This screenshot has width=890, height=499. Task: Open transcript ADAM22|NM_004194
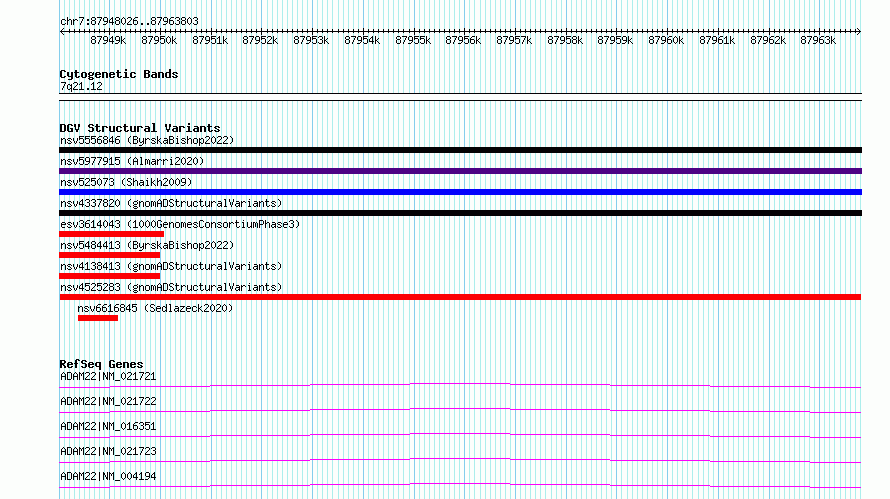108,476
